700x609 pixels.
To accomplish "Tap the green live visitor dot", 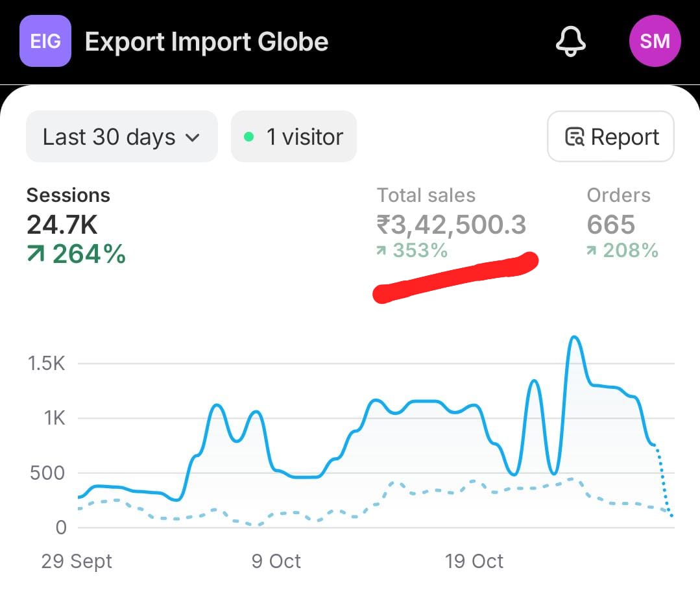I will (248, 137).
